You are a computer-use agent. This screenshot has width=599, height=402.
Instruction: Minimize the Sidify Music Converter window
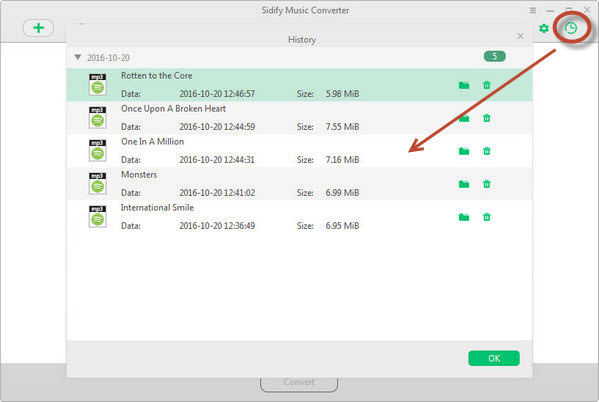pos(550,11)
